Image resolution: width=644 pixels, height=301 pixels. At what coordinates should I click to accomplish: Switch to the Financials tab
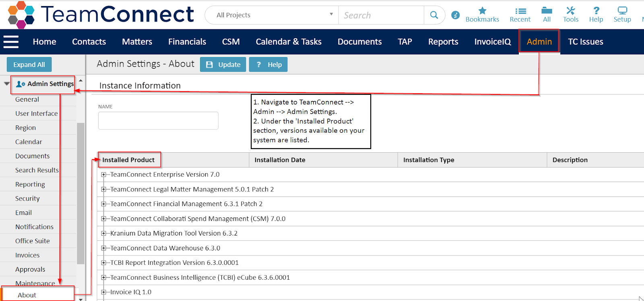point(187,42)
